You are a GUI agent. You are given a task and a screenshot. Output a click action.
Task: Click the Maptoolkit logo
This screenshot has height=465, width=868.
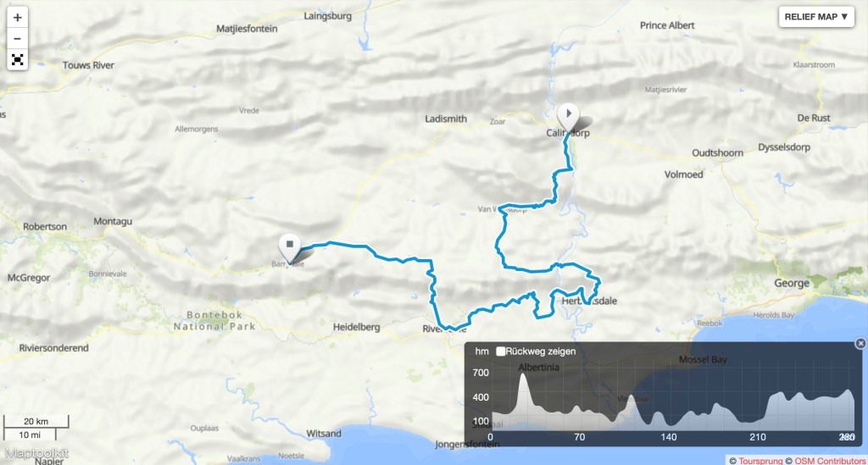tap(36, 453)
